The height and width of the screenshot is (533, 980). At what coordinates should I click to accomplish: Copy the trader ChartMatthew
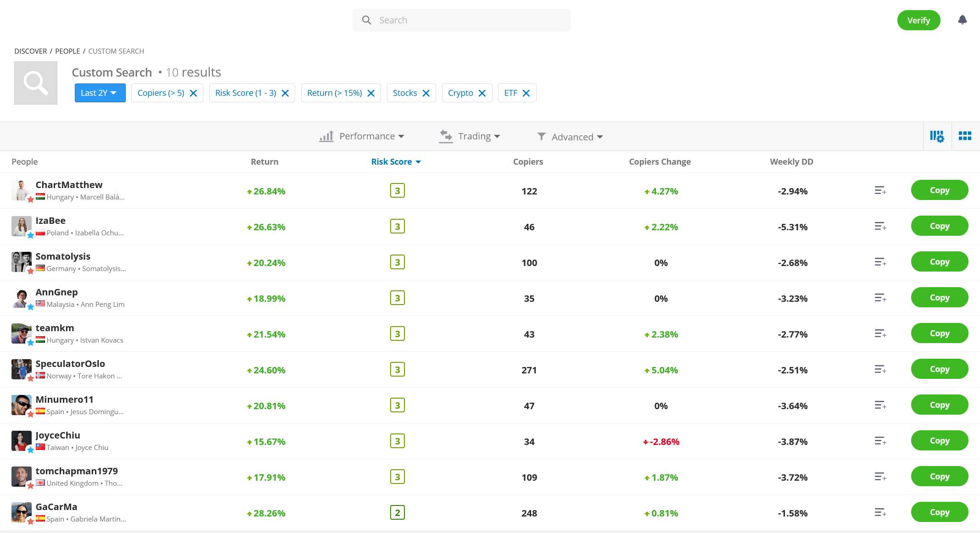point(940,190)
